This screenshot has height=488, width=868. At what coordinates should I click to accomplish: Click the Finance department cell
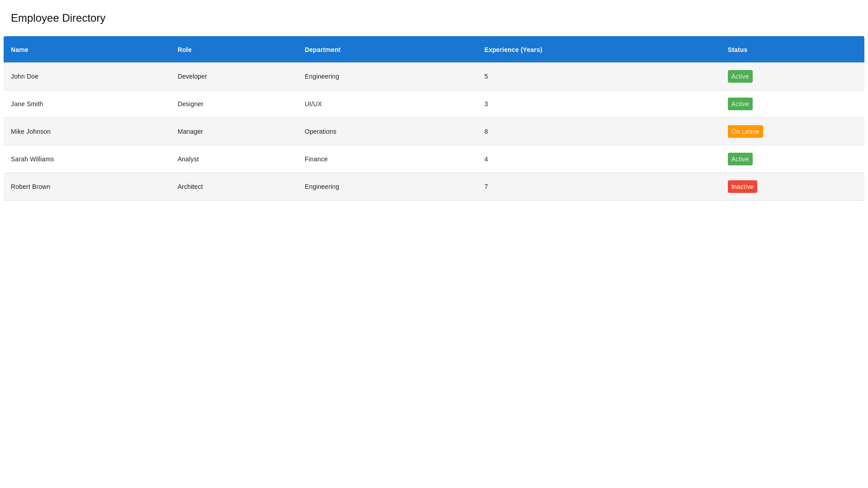[x=316, y=159]
